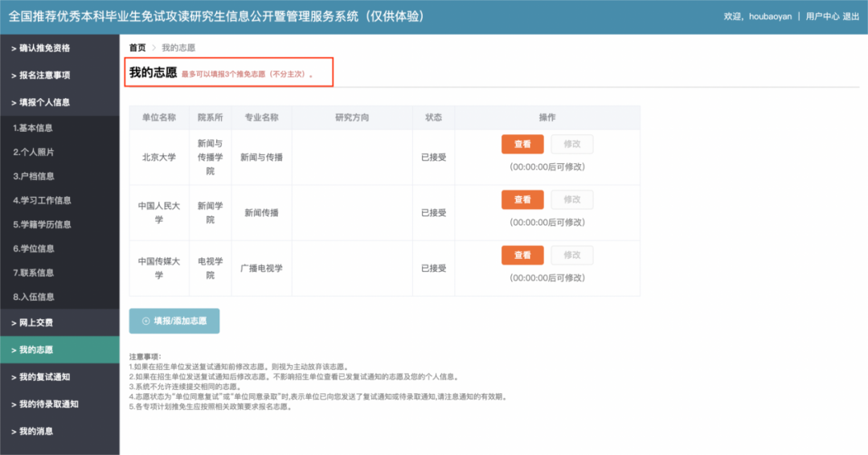The width and height of the screenshot is (868, 455).
Task: Select 2.个人照片 in the sidebar
Action: 59,152
